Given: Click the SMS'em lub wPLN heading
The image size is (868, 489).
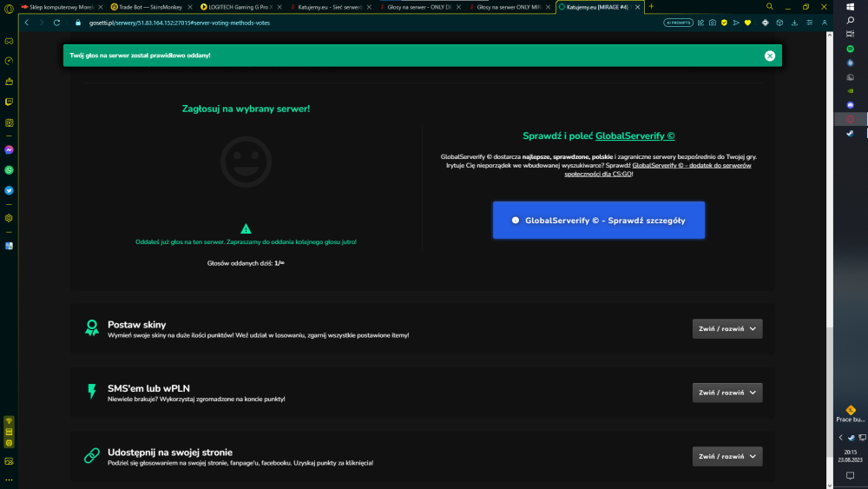Looking at the screenshot, I should [x=148, y=388].
